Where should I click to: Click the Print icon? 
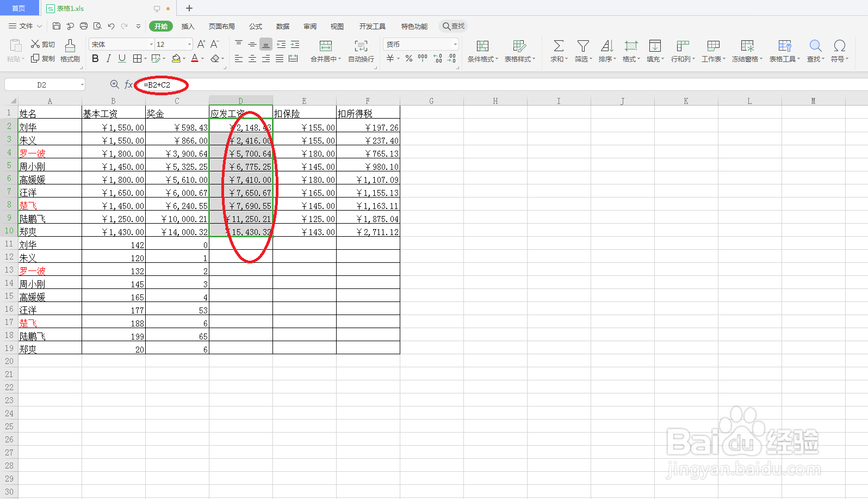pos(84,26)
